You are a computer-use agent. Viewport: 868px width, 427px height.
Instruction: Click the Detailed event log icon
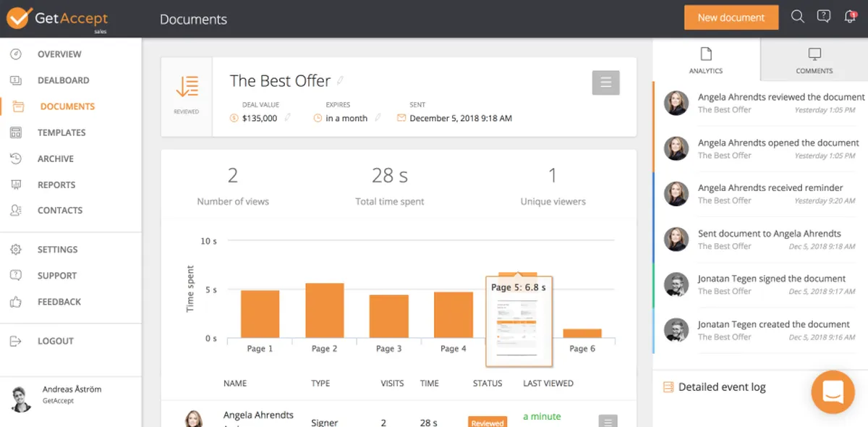pos(668,387)
